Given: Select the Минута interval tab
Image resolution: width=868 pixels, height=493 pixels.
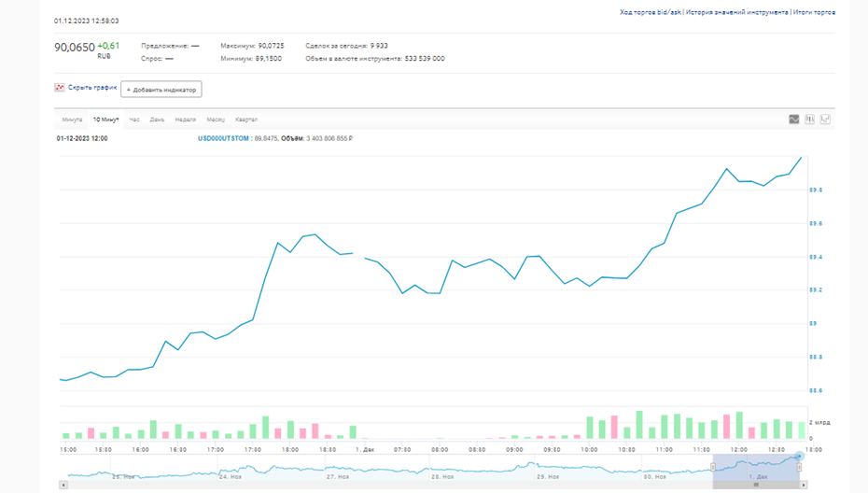Looking at the screenshot, I should (72, 120).
